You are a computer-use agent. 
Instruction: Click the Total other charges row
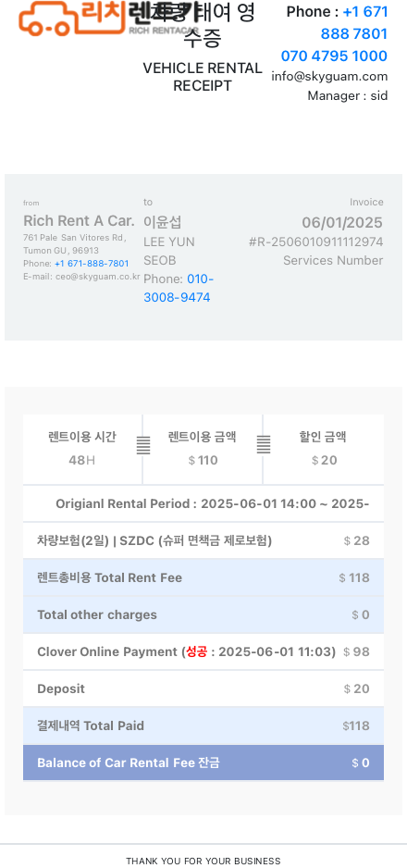click(x=203, y=615)
